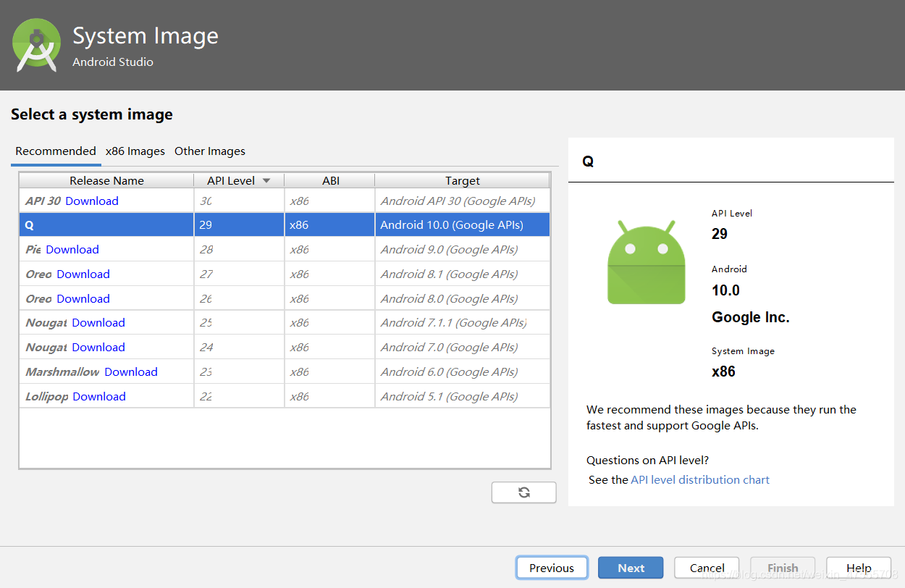Switch to the Recommended tab

pyautogui.click(x=56, y=151)
